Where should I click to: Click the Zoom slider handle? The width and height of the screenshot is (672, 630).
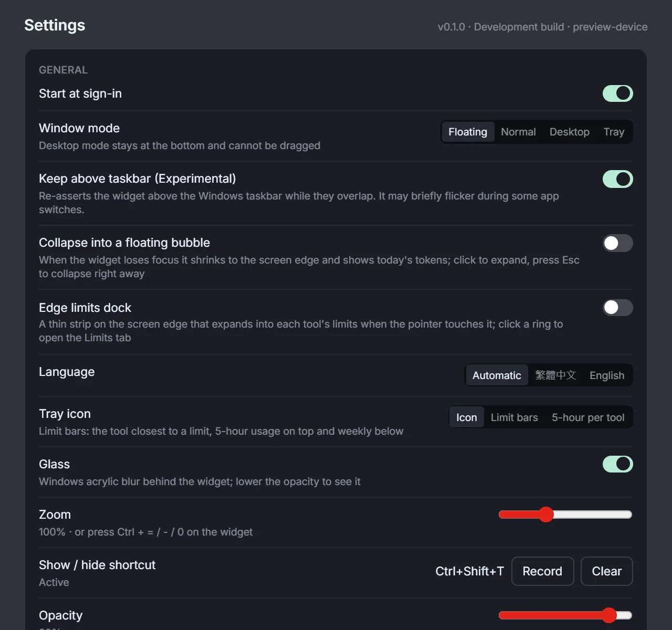tap(547, 514)
